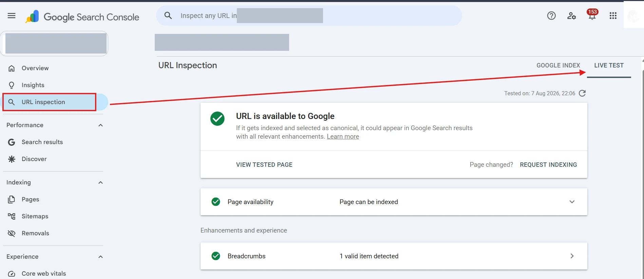The image size is (644, 279).
Task: Click the Insights lightbulb icon
Action: 12,85
